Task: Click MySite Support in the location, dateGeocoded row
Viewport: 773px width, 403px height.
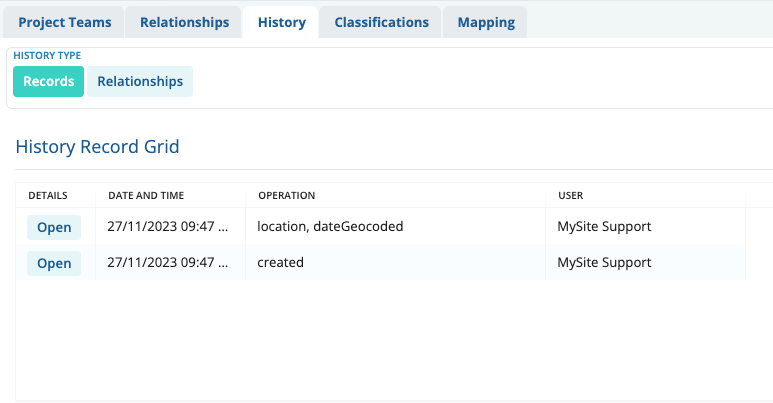Action: click(x=604, y=226)
